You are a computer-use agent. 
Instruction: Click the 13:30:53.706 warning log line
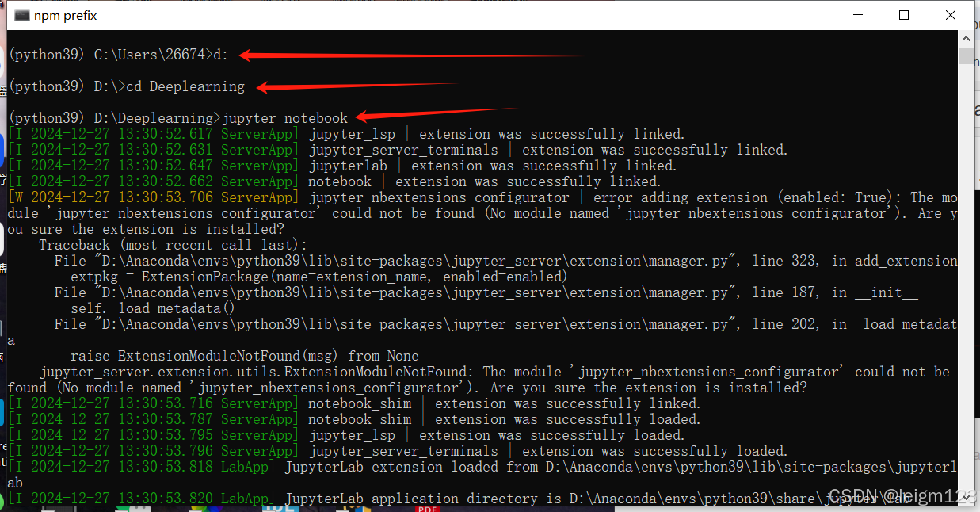point(482,213)
